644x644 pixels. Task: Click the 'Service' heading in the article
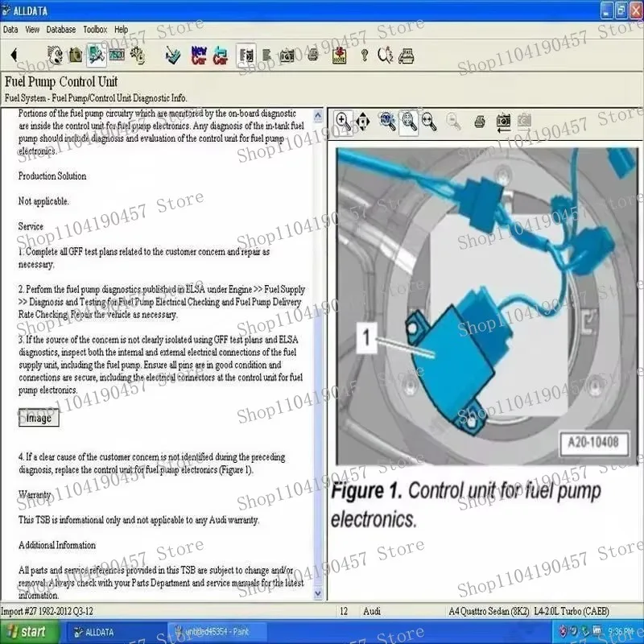[31, 226]
